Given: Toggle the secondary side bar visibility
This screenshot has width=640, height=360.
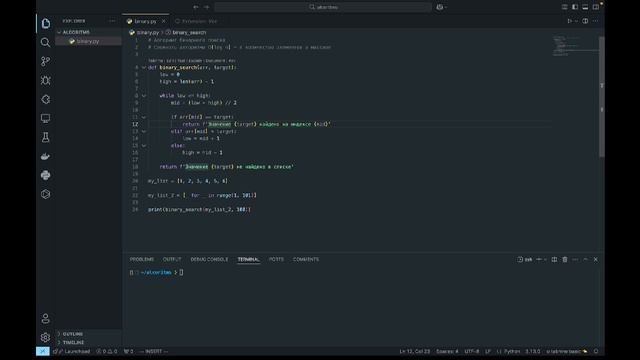Looking at the screenshot, I should tap(596, 7).
